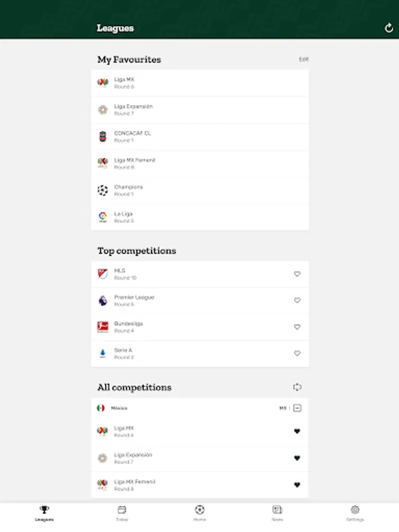This screenshot has height=532, width=399.
Task: Click the La Liga logo icon
Action: click(102, 217)
